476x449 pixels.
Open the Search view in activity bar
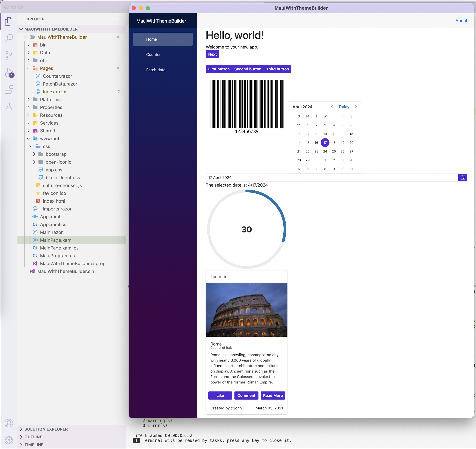9,38
